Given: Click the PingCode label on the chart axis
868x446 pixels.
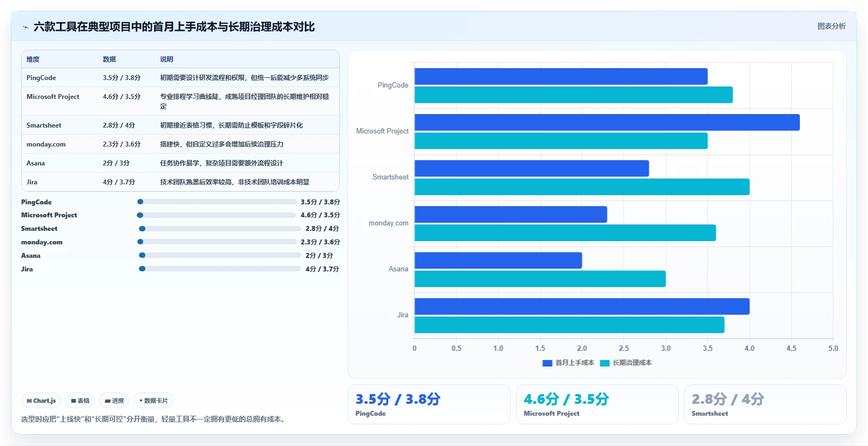Looking at the screenshot, I should (393, 85).
